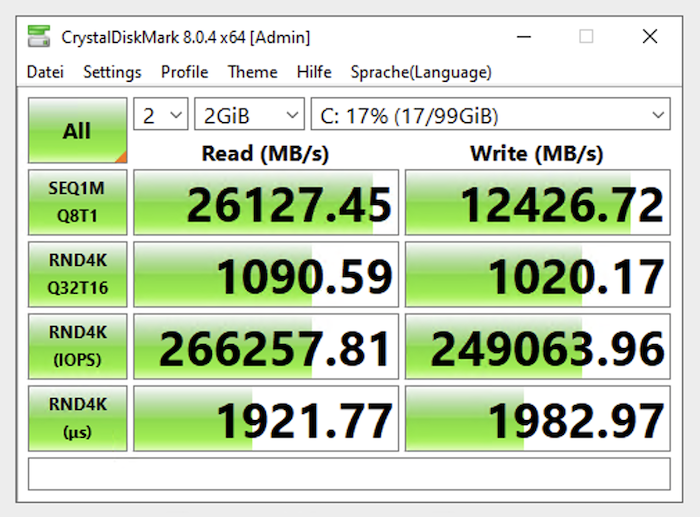The width and height of the screenshot is (700, 517).
Task: Open the Datei menu
Action: click(x=45, y=72)
